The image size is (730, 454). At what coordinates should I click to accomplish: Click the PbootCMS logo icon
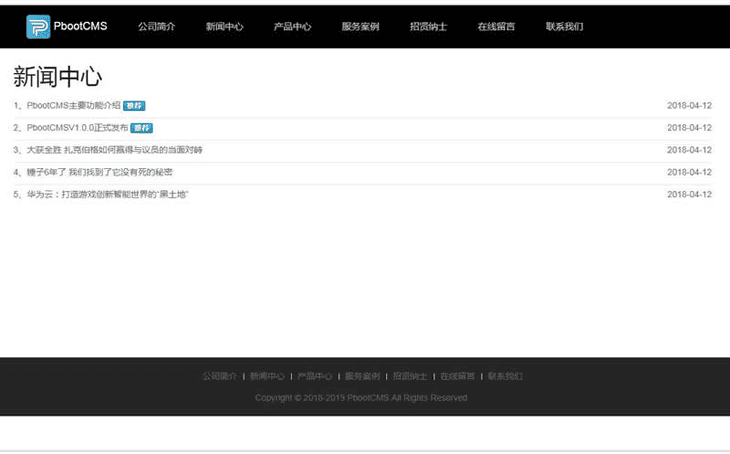point(38,27)
